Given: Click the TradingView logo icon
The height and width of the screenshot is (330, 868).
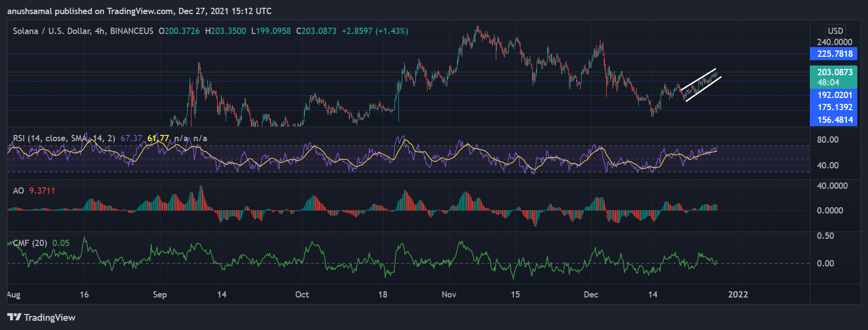Looking at the screenshot, I should tap(14, 317).
